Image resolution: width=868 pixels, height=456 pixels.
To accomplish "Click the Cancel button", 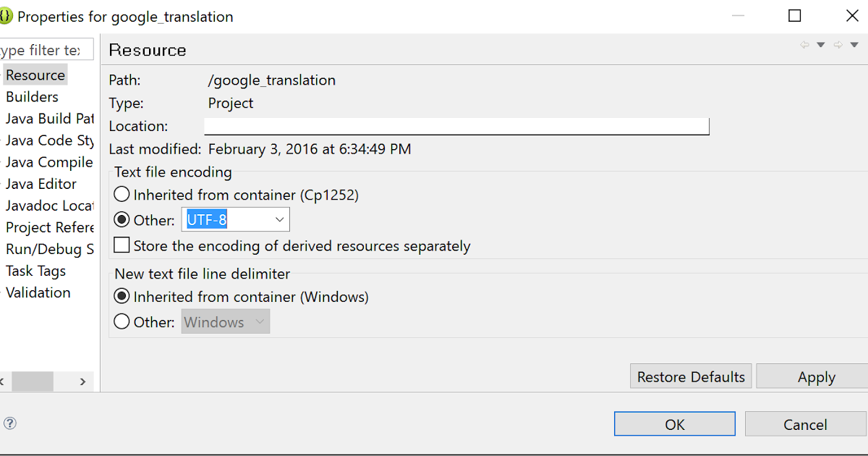I will (x=805, y=424).
